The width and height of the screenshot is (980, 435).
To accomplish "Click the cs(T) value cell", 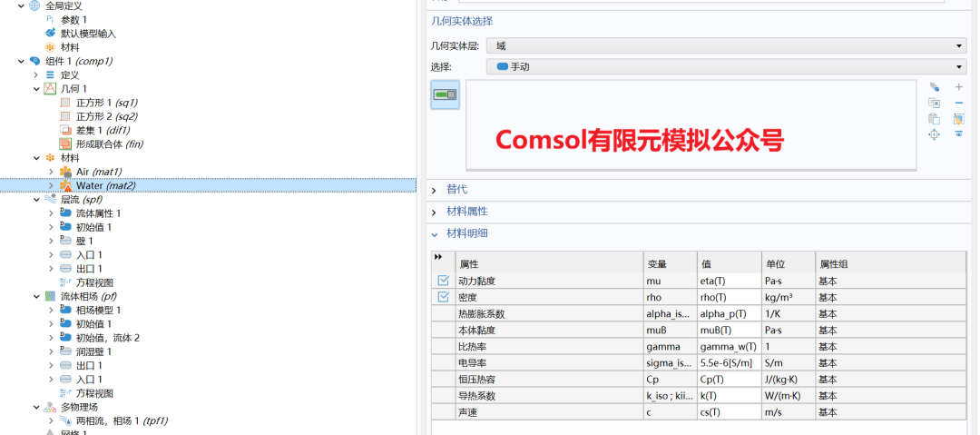I will tap(730, 411).
